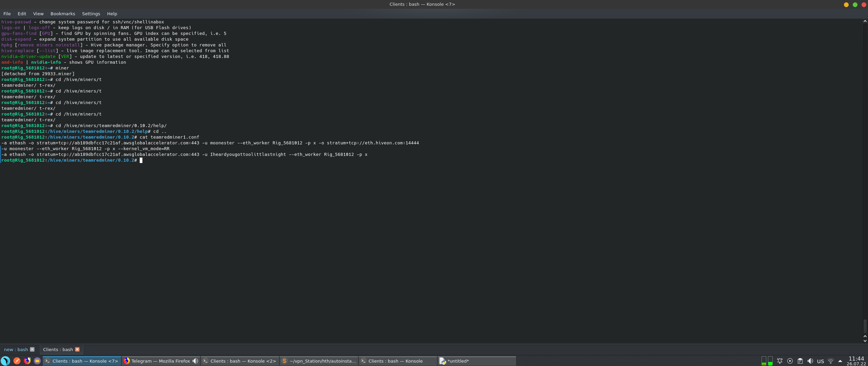Expand hidden tray icons with the up arrow
The image size is (868, 366).
pos(840,361)
